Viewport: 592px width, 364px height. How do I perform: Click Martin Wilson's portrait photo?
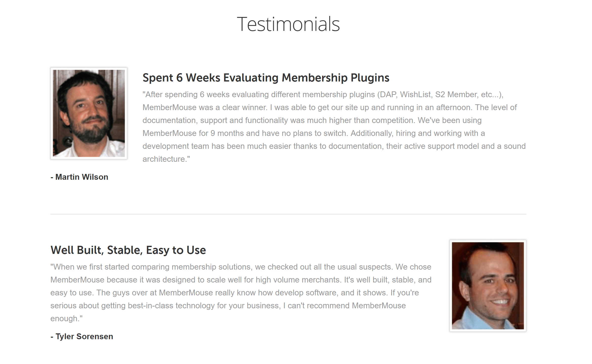click(x=89, y=113)
